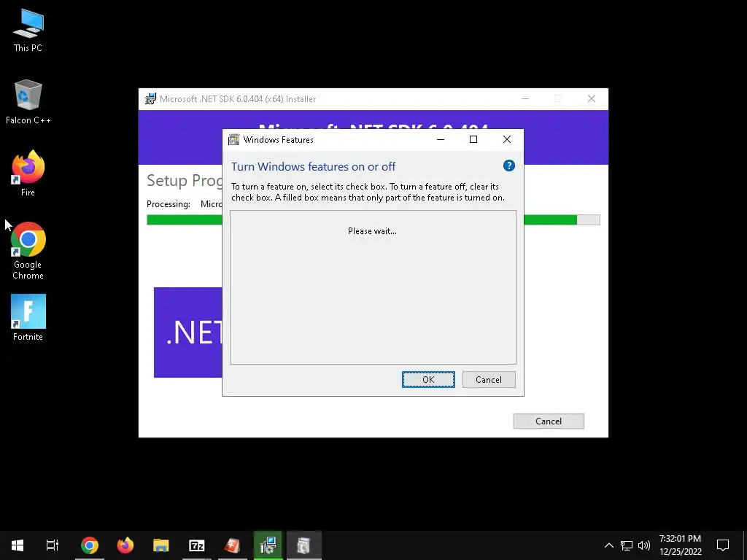This screenshot has width=747, height=560.
Task: Open the volume tray icon
Action: 644,545
